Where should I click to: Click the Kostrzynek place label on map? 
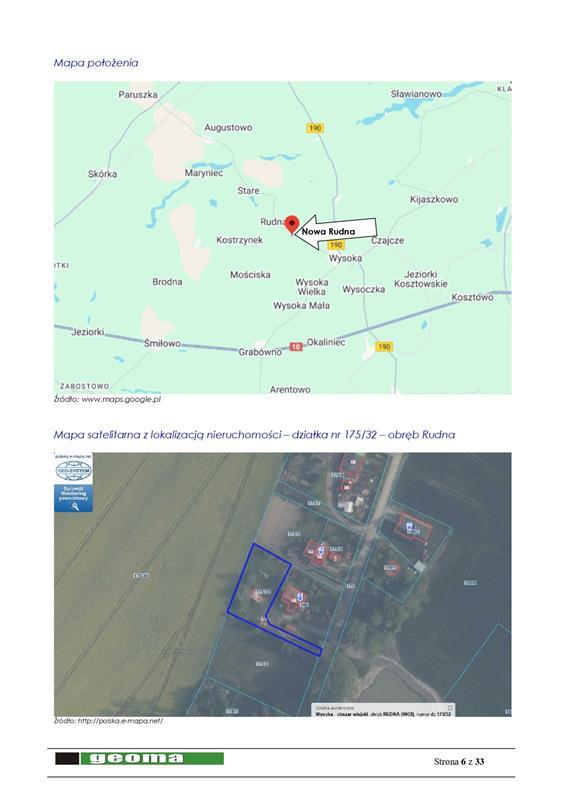tap(239, 240)
